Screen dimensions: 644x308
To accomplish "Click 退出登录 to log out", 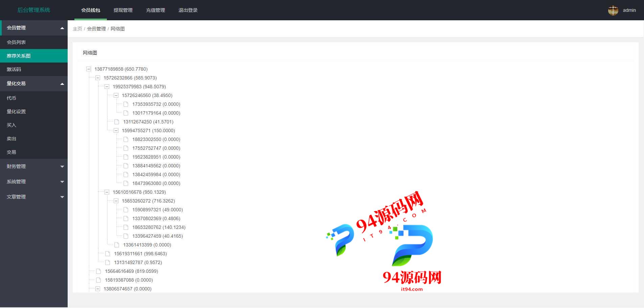I will point(188,10).
